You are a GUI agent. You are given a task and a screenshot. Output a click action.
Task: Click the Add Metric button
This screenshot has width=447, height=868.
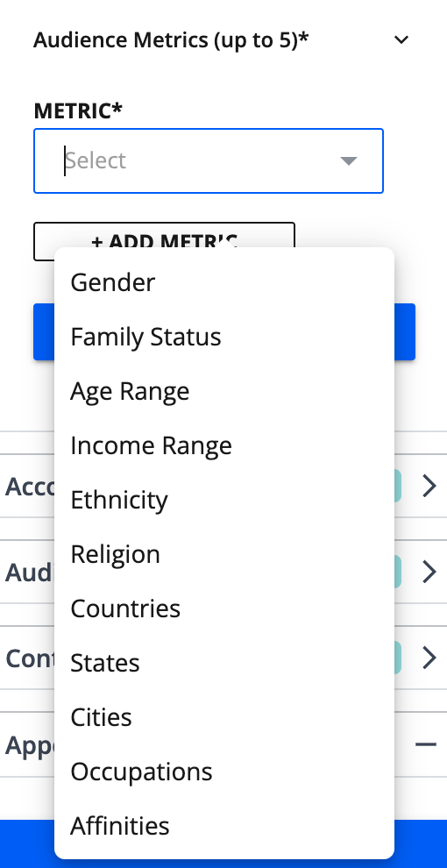tap(164, 241)
